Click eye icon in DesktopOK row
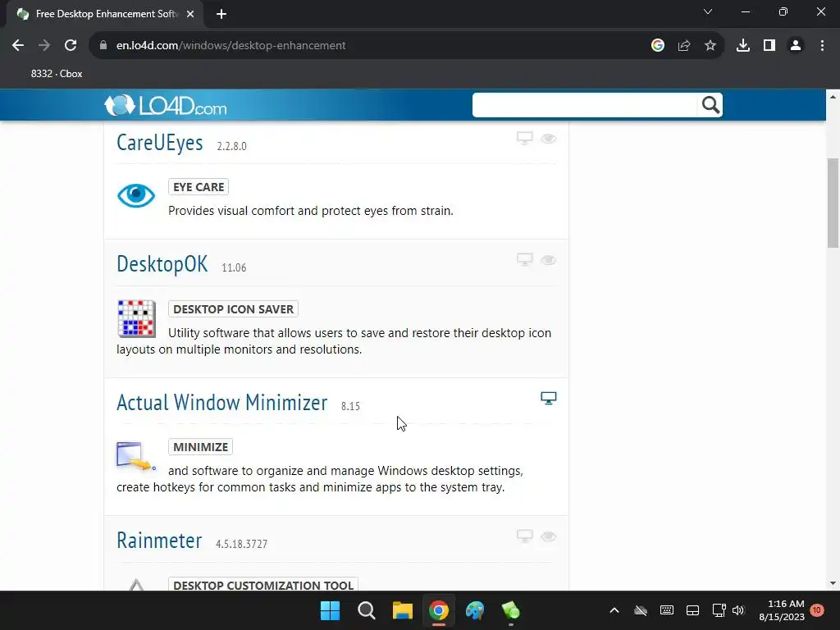Viewport: 840px width, 630px height. coord(548,260)
